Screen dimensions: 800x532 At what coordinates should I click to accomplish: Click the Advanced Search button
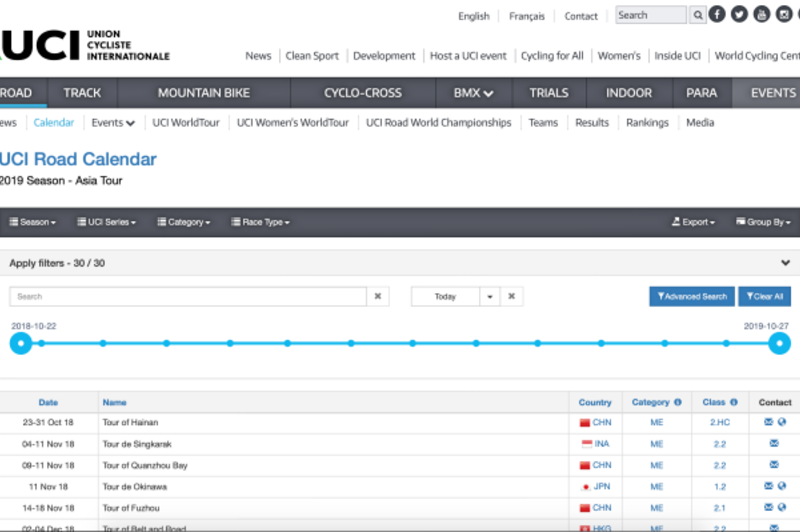692,296
